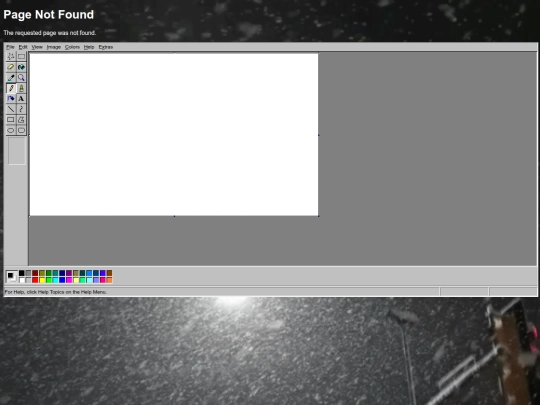
Task: Click 'The requested page was not found.' text
Action: [x=50, y=33]
